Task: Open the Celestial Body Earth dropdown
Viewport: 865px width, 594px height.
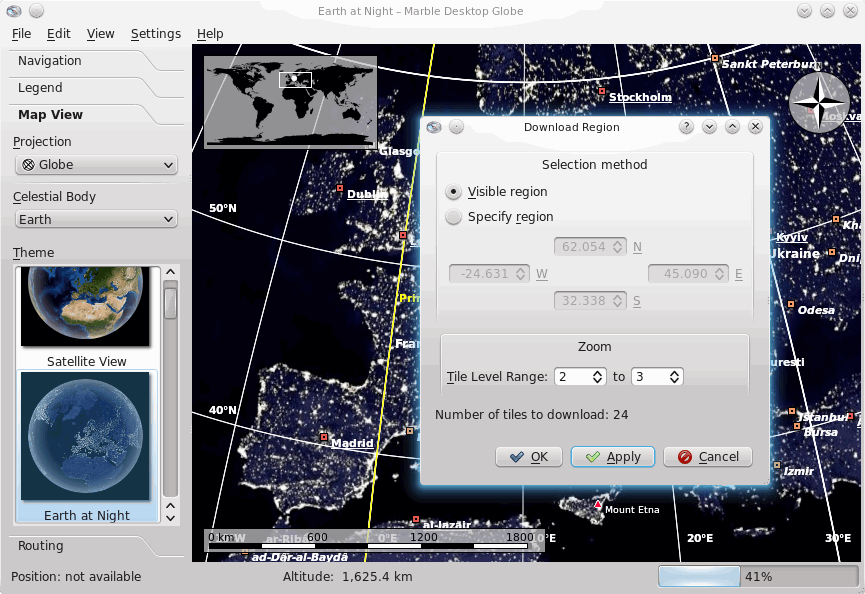Action: pyautogui.click(x=96, y=220)
